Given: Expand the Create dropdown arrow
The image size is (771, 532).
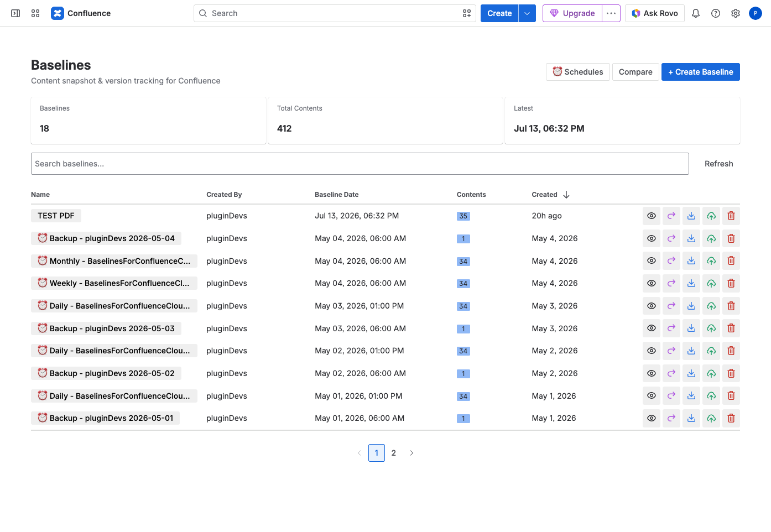Looking at the screenshot, I should [x=527, y=13].
